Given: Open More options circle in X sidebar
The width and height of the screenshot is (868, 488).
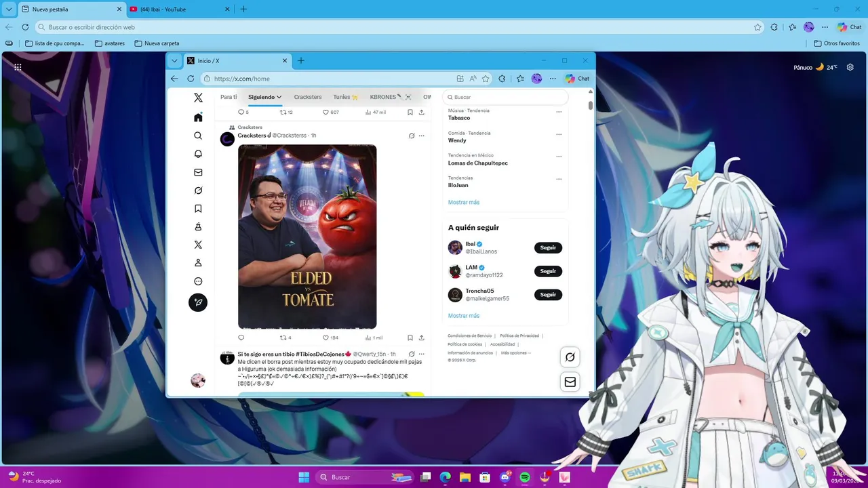Looking at the screenshot, I should tap(198, 281).
